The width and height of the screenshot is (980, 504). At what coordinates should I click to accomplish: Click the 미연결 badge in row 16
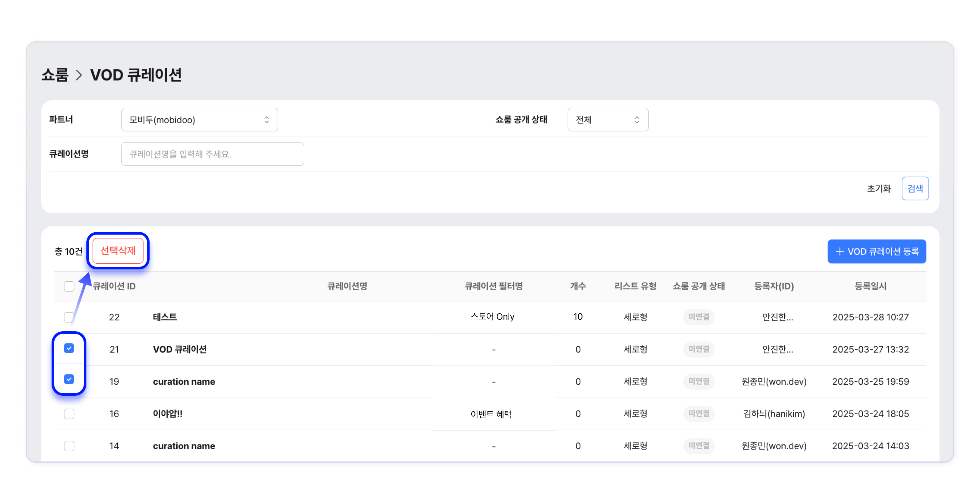pos(699,413)
